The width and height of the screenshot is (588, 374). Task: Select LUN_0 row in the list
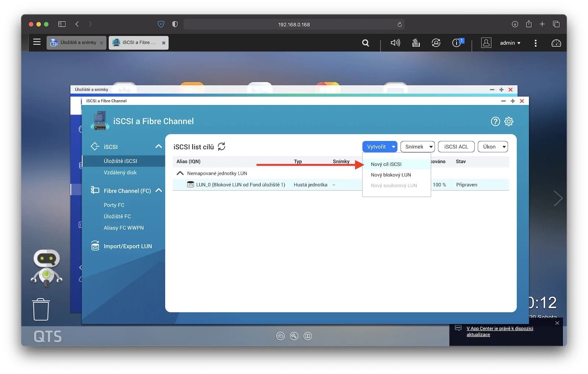coord(240,185)
